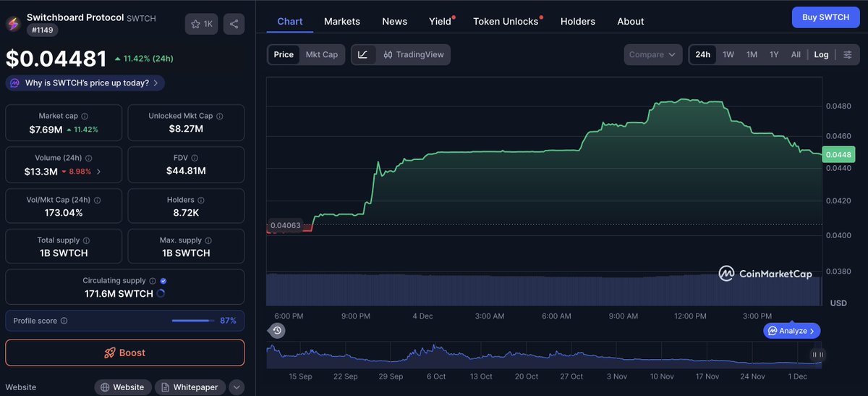868x396 pixels.
Task: Open Why is SWTCH's price up today
Action: [x=85, y=83]
